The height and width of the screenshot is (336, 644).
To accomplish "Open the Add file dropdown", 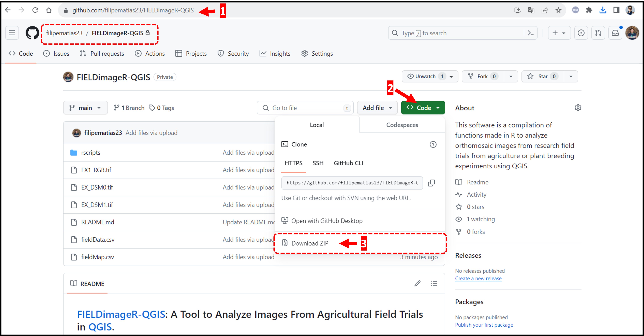I will coord(377,108).
